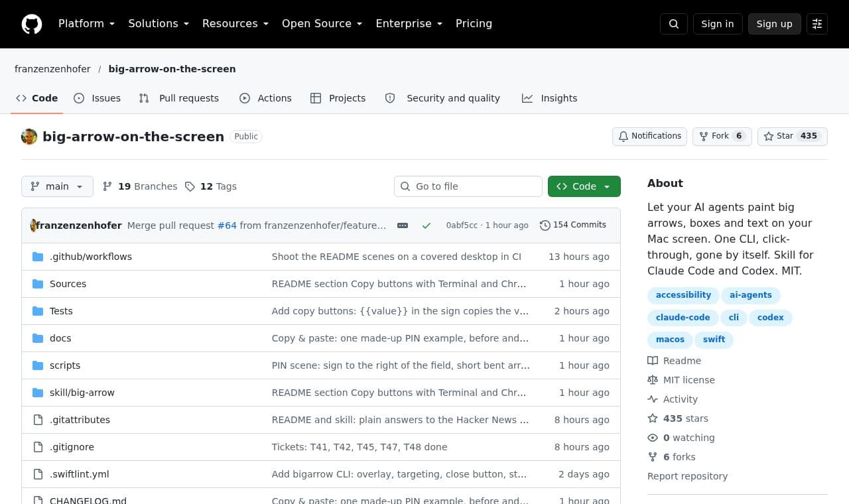Open the Solutions navigation menu
This screenshot has width=849, height=504.
[x=159, y=24]
